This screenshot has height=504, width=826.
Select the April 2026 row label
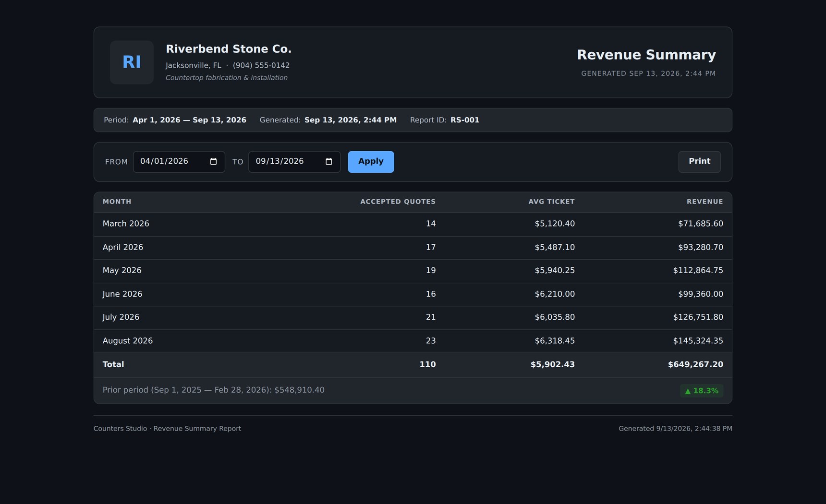coord(122,247)
